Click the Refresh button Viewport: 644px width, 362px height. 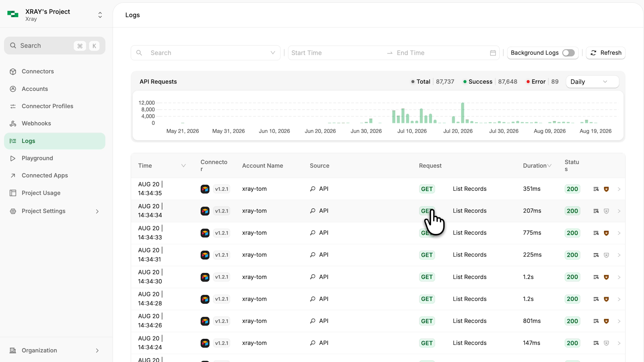coord(606,53)
